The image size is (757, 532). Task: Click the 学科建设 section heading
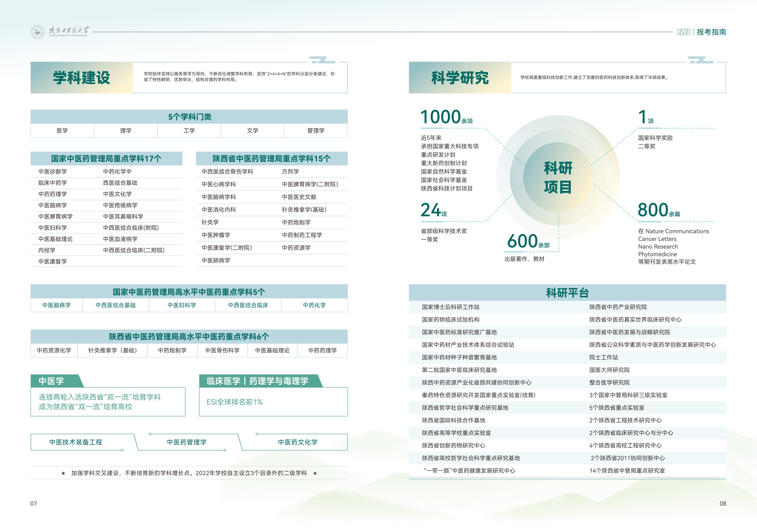(x=81, y=78)
